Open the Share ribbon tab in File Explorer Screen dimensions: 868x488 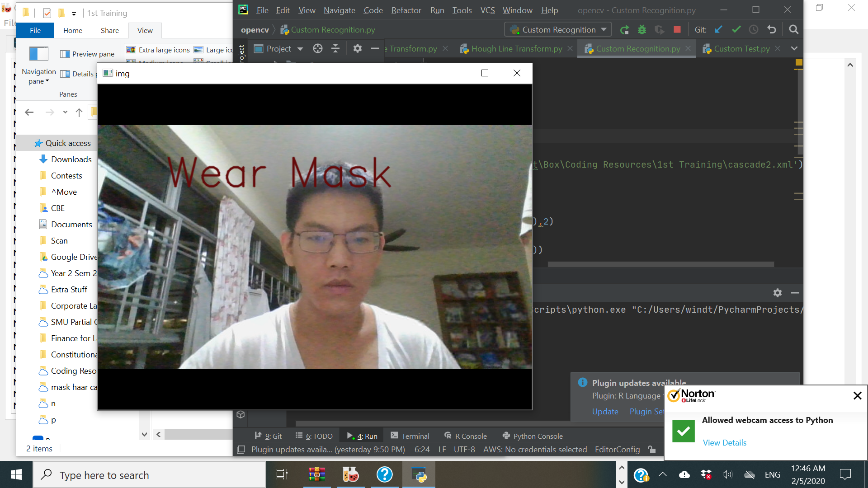click(110, 31)
